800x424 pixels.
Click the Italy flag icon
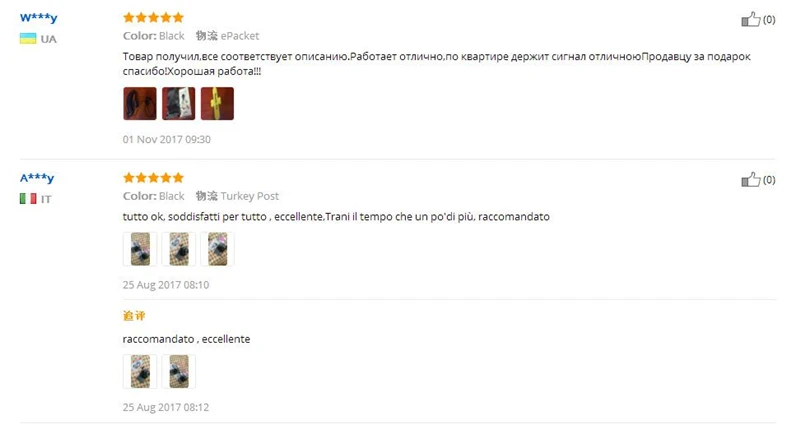click(x=28, y=198)
